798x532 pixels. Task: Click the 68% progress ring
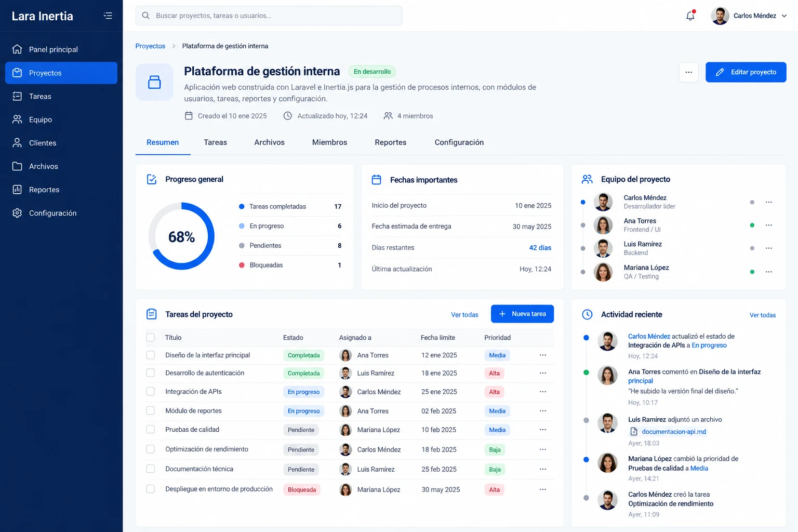[181, 236]
